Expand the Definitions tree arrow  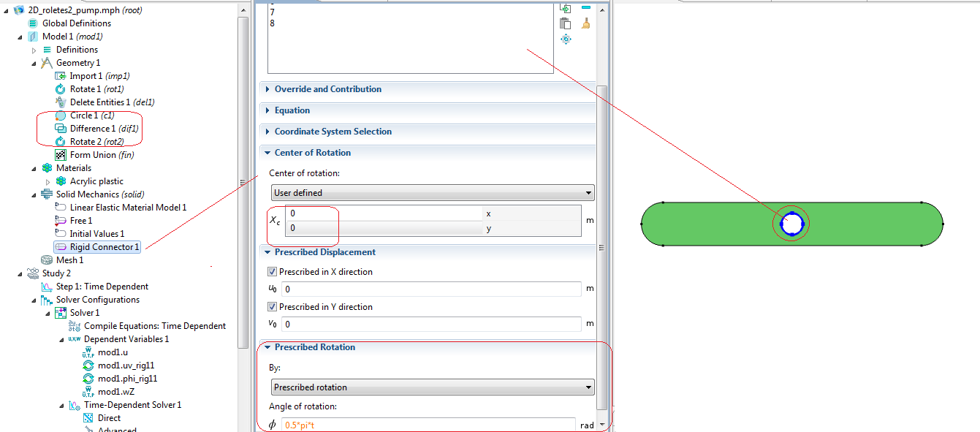point(34,50)
